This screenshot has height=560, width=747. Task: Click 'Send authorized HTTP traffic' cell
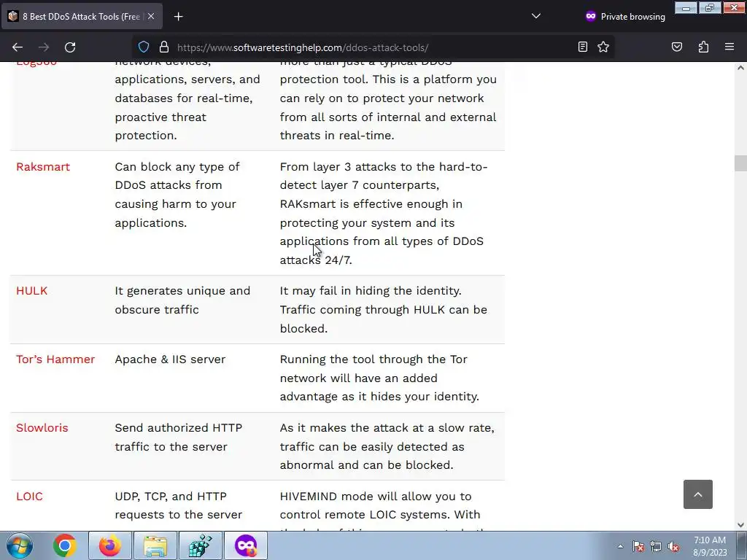179,437
